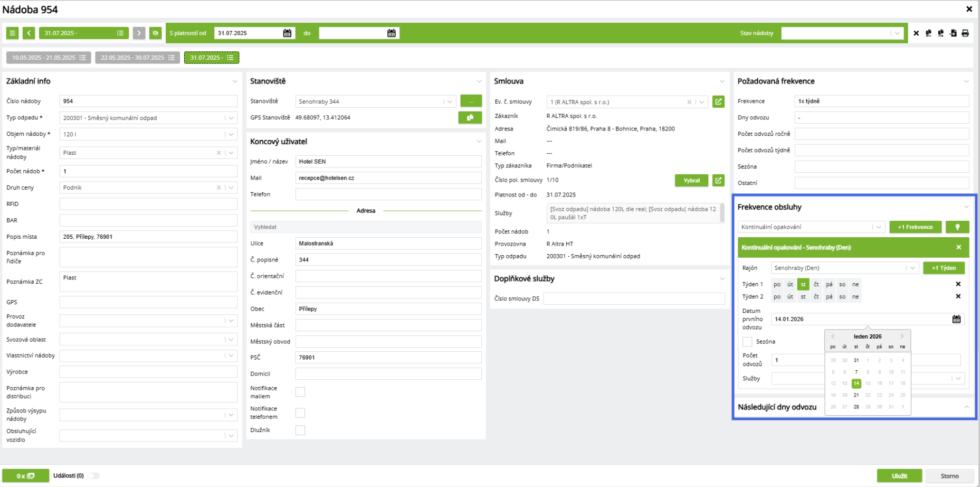Delete the Týden 2 row
The height and width of the screenshot is (487, 980).
coord(958,296)
